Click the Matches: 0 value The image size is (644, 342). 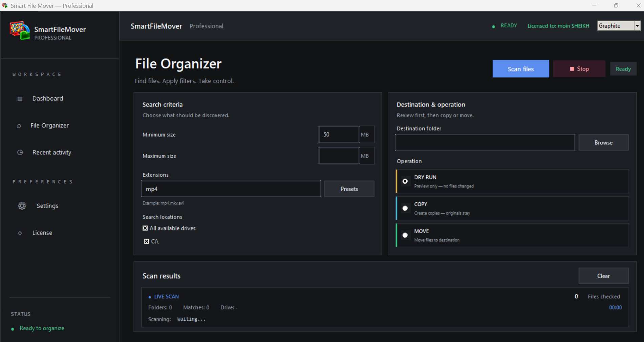[x=196, y=307]
